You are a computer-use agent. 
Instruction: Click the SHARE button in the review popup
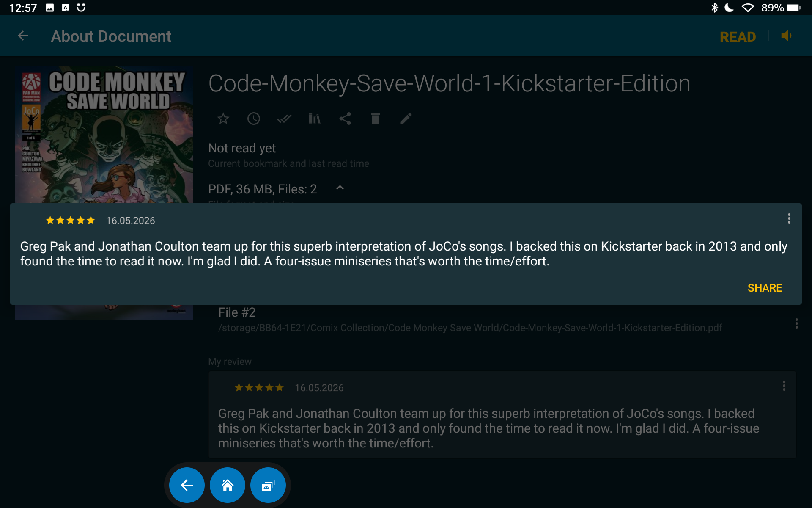point(765,288)
